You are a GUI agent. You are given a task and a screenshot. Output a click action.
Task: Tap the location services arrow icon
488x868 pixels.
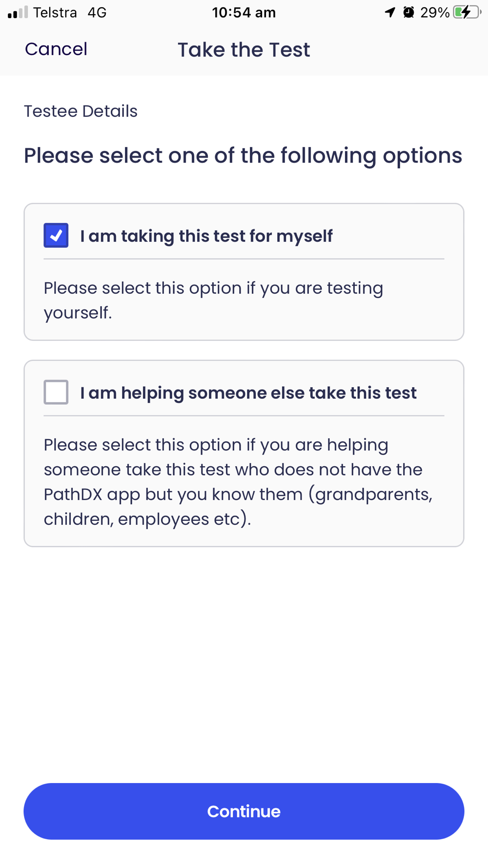(389, 12)
